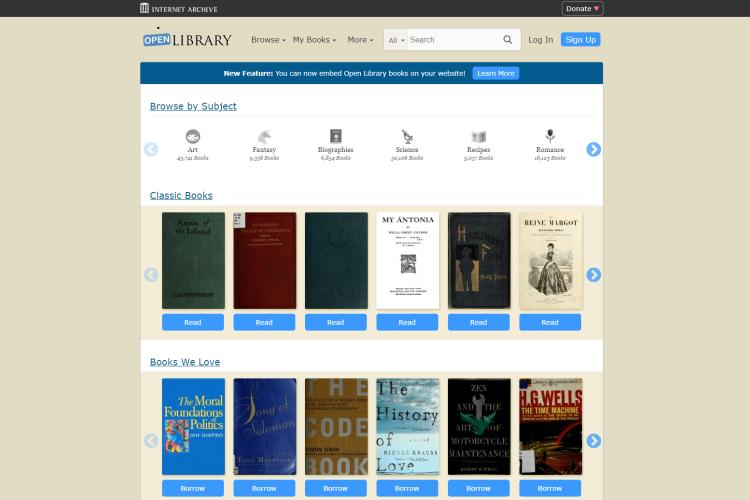Click the Log In link
The width and height of the screenshot is (750, 500).
[x=540, y=40]
